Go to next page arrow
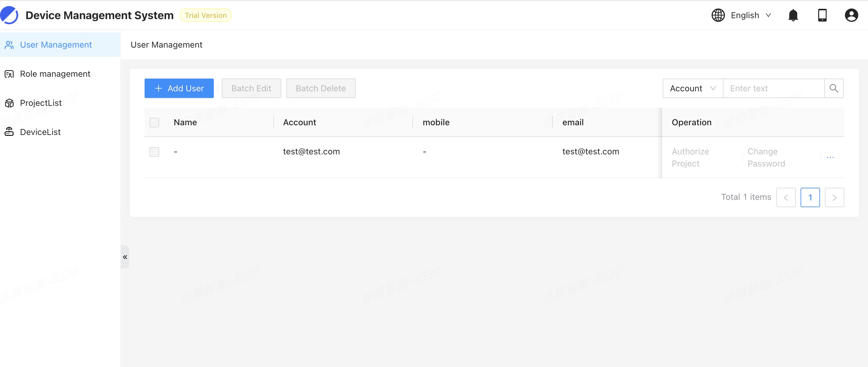868x367 pixels. pos(834,197)
